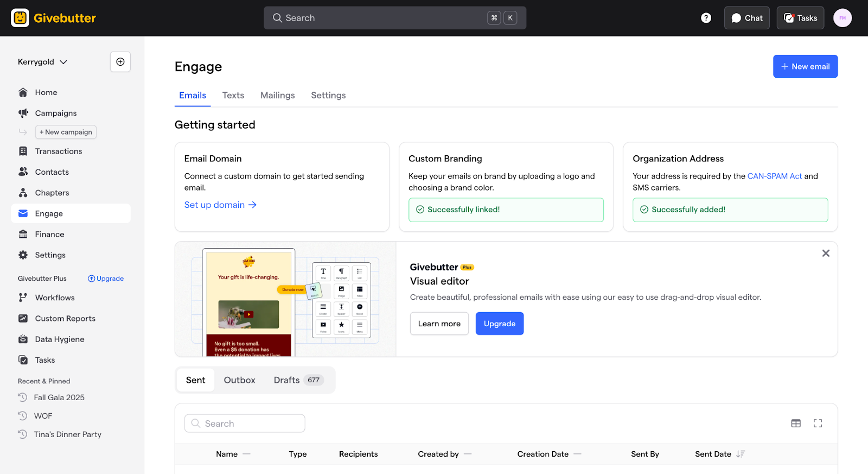
Task: Open Chat from top bar
Action: point(746,18)
